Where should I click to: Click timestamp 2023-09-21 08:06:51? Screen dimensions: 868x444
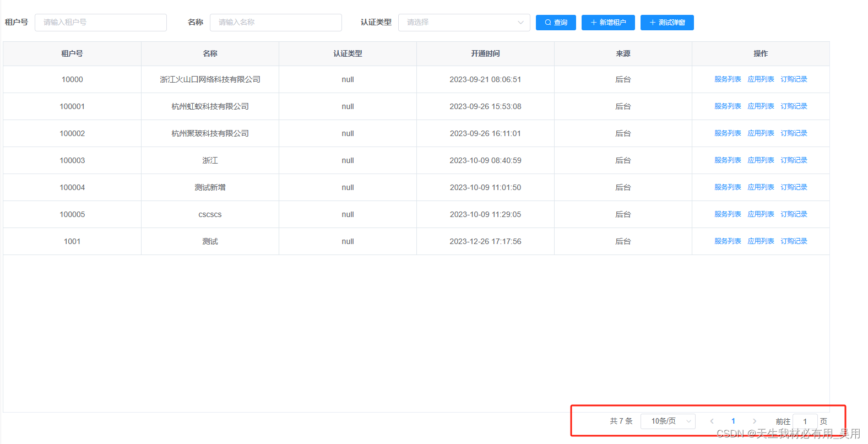click(x=485, y=79)
